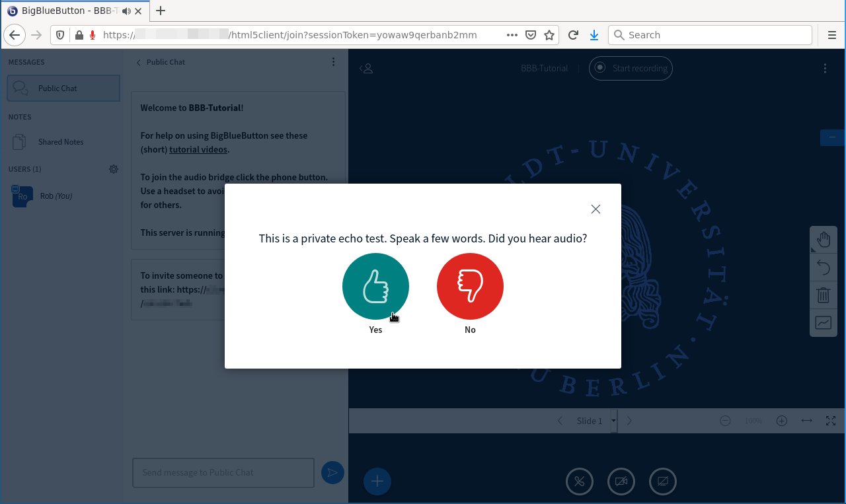Image resolution: width=846 pixels, height=504 pixels.
Task: Click the Start recording button
Action: click(631, 68)
